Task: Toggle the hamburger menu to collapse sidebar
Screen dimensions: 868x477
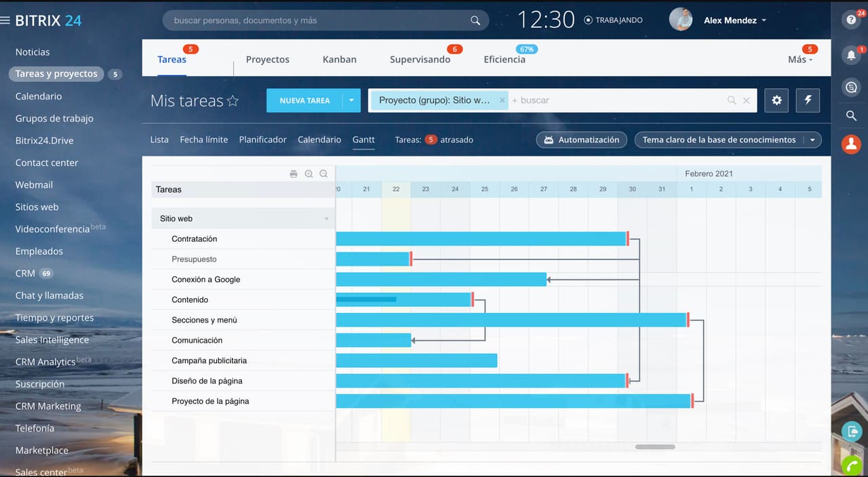Action: [6, 20]
